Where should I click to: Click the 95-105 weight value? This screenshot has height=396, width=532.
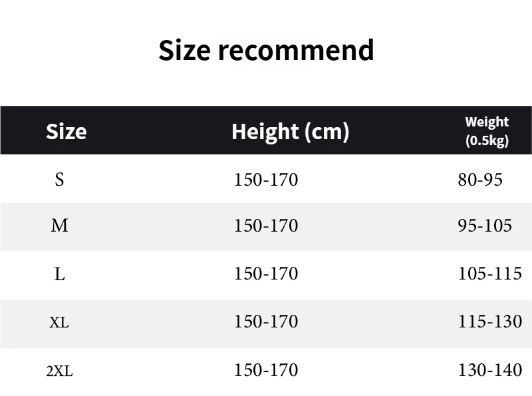click(485, 226)
